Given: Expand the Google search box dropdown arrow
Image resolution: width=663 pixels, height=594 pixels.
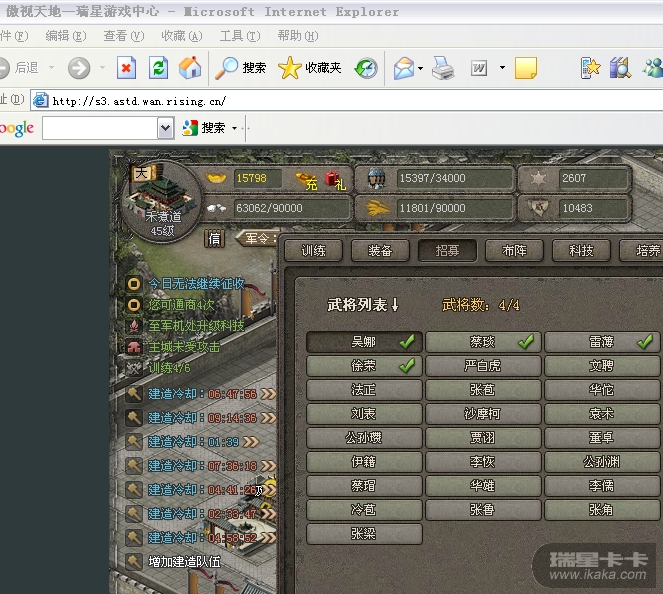Looking at the screenshot, I should (x=165, y=128).
